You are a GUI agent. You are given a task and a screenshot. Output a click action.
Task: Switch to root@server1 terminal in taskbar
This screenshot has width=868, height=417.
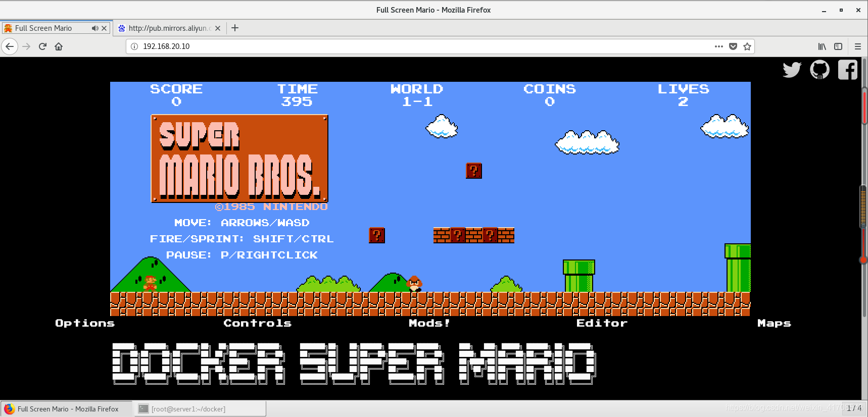200,409
